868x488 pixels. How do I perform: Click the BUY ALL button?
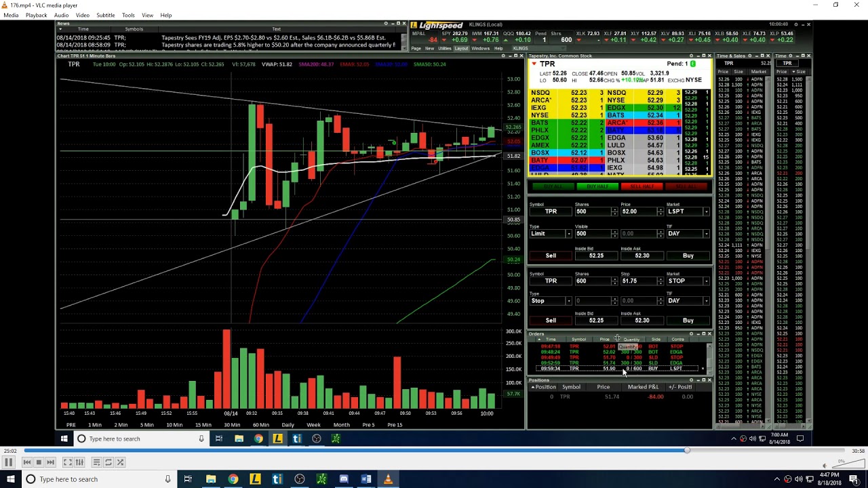pyautogui.click(x=553, y=186)
